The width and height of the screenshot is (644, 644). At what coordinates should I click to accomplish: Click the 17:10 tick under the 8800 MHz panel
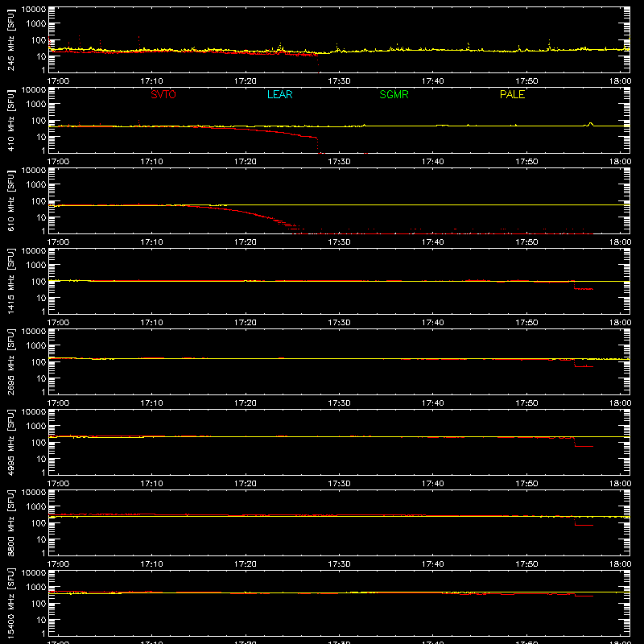point(151,564)
